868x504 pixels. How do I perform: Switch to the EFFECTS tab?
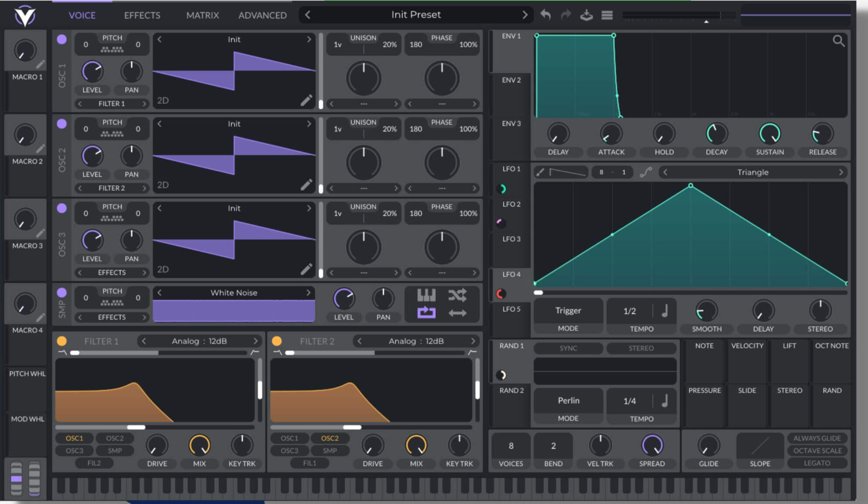click(142, 15)
